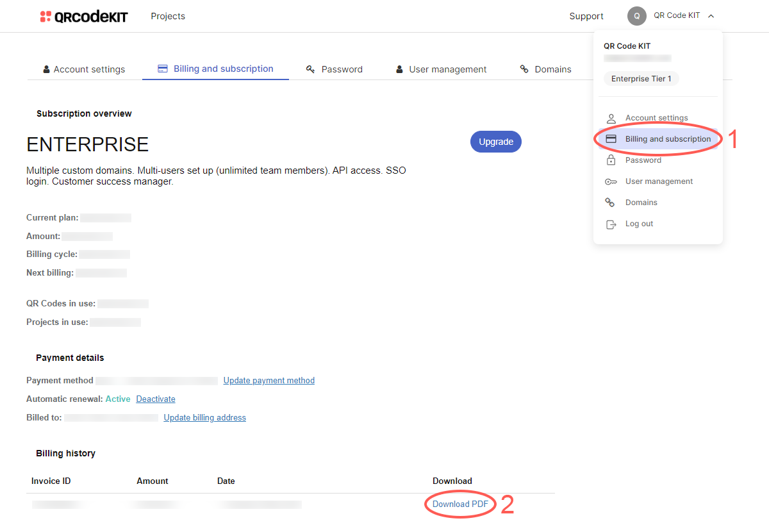This screenshot has height=532, width=769.
Task: Click the person icon on Account settings tab
Action: click(47, 69)
